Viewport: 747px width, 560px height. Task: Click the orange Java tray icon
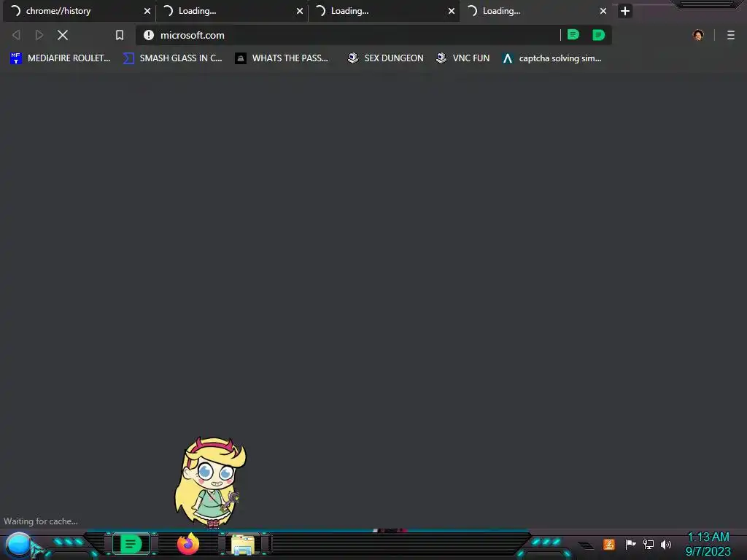tap(609, 544)
